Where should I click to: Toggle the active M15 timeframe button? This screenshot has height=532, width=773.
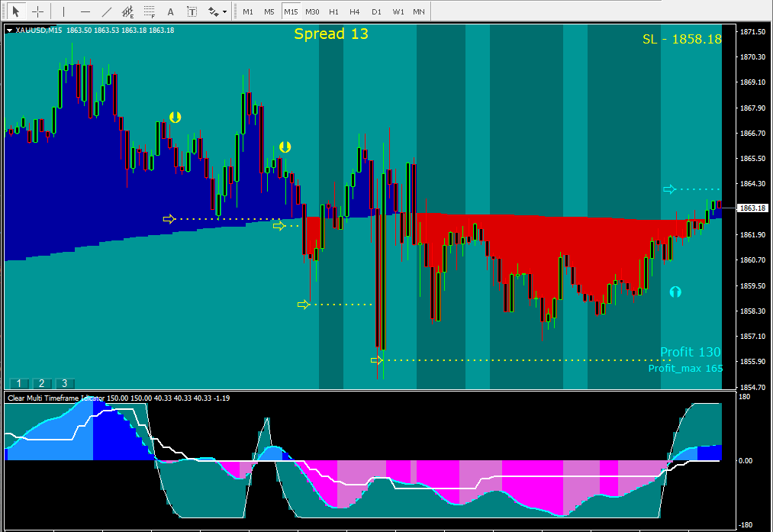pyautogui.click(x=291, y=11)
